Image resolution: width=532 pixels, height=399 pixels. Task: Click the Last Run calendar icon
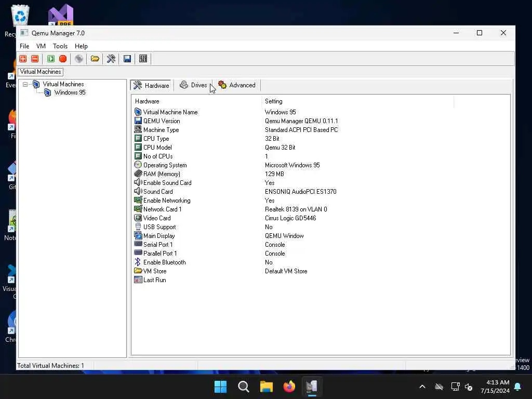click(138, 280)
